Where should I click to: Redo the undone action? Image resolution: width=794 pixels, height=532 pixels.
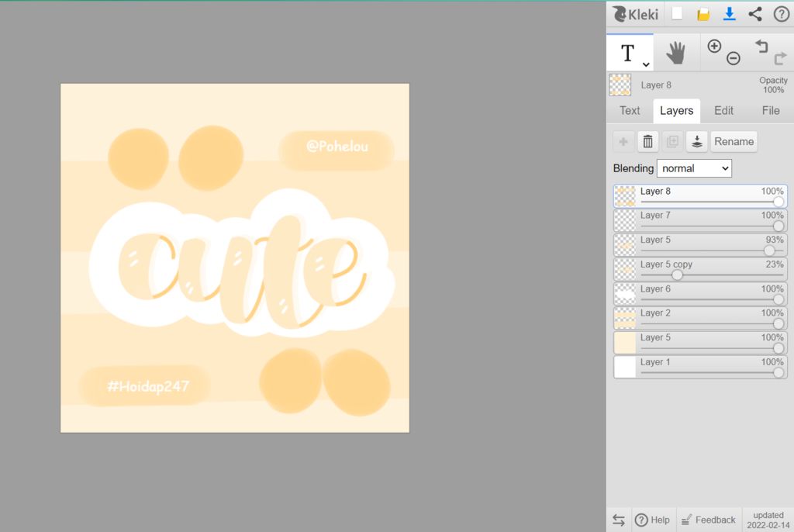pos(780,58)
